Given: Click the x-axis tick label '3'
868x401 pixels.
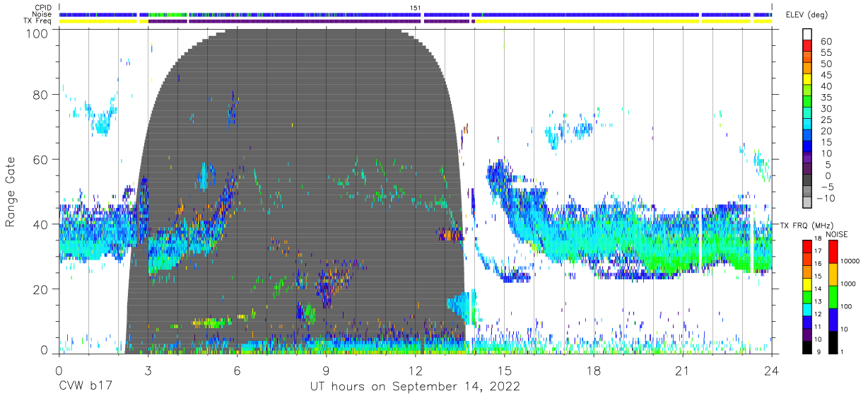Looking at the screenshot, I should pyautogui.click(x=148, y=371).
